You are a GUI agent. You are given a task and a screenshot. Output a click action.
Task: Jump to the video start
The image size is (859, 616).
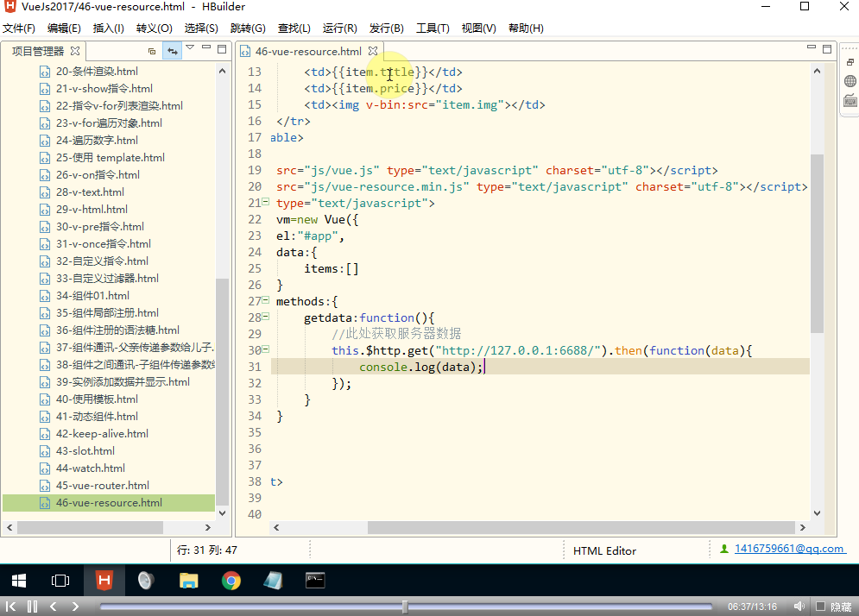point(10,607)
